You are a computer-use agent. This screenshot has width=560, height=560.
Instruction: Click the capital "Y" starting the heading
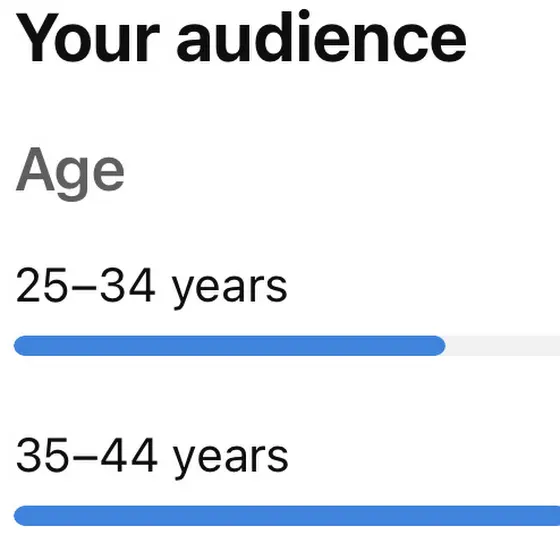coord(37,37)
